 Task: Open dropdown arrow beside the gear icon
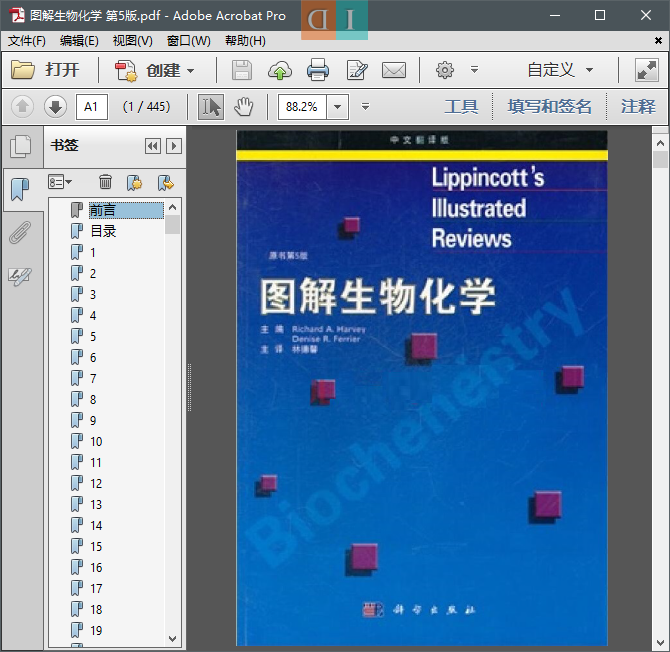pyautogui.click(x=474, y=69)
